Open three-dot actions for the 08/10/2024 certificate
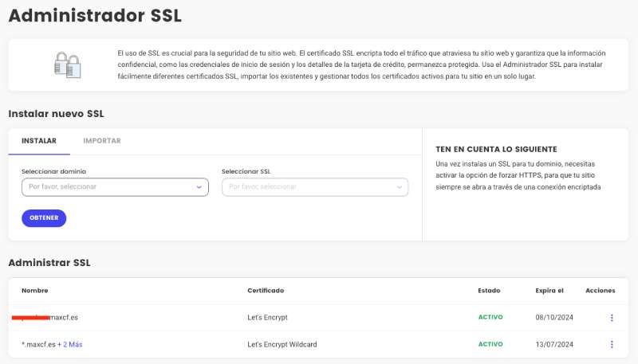Image resolution: width=638 pixels, height=364 pixels. coord(612,318)
